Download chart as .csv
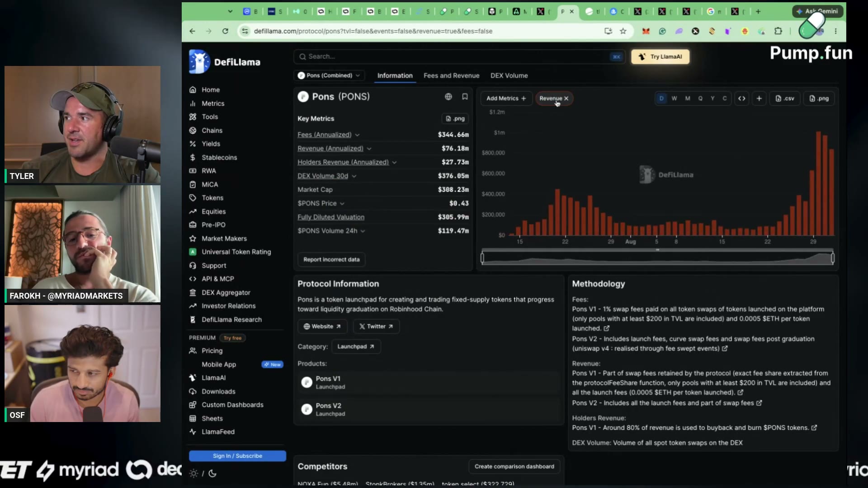This screenshot has width=868, height=488. 785,98
